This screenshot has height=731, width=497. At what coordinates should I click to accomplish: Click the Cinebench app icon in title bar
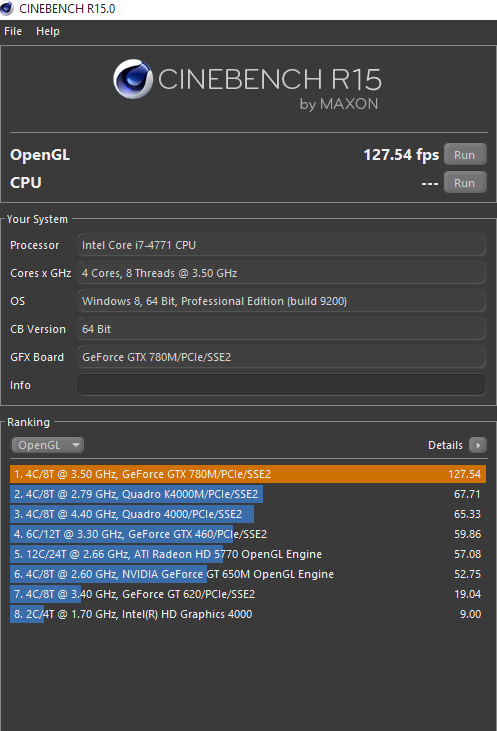point(7,8)
